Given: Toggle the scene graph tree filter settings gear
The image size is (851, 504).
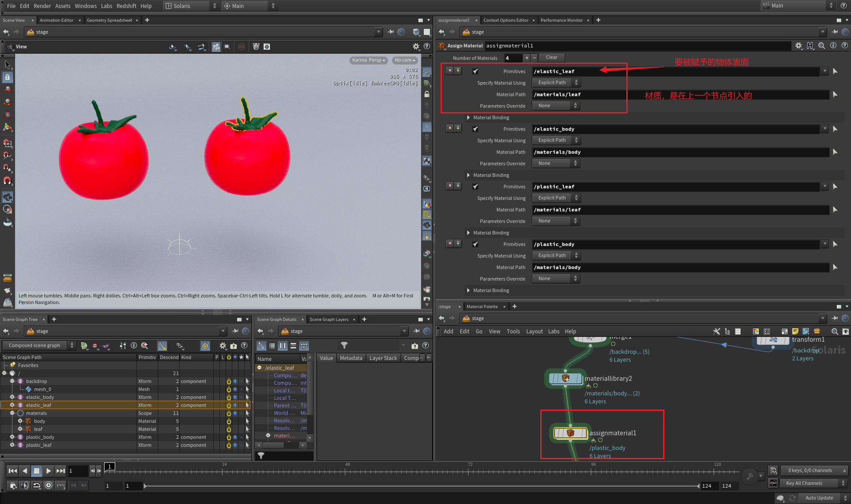Looking at the screenshot, I should point(223,346).
